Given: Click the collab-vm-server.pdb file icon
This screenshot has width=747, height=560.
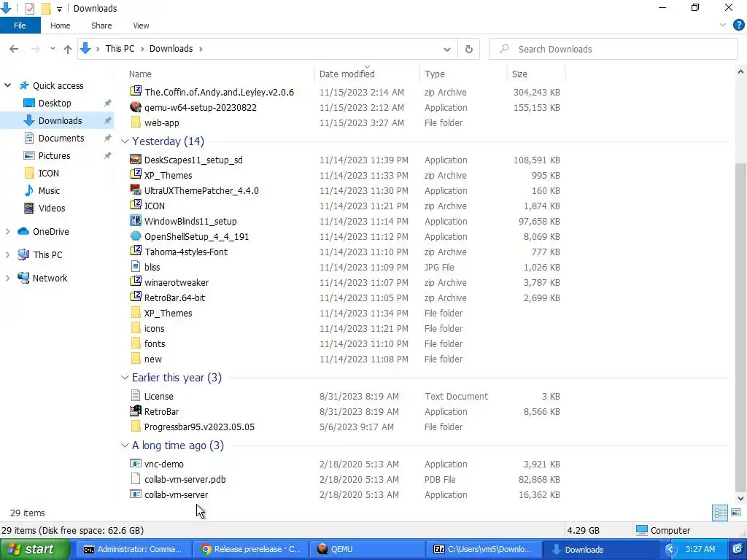Looking at the screenshot, I should coord(135,479).
